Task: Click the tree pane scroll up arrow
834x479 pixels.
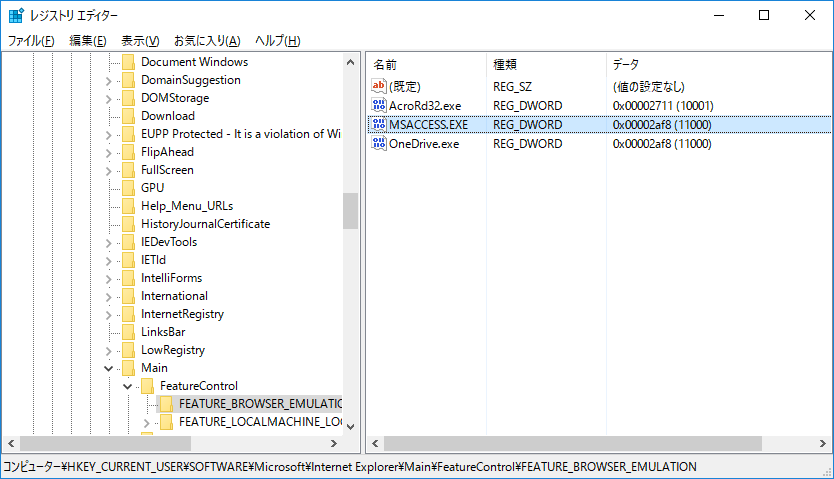Action: click(x=351, y=62)
